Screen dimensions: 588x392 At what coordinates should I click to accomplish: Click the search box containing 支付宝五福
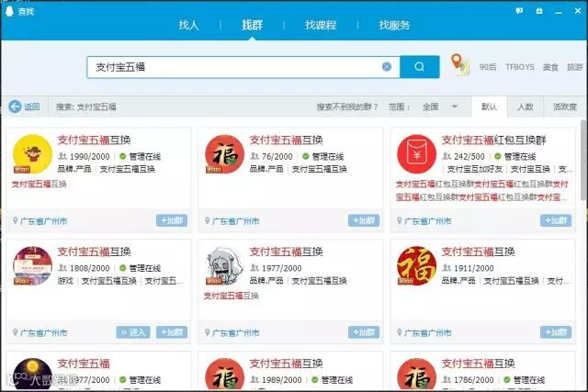(243, 67)
